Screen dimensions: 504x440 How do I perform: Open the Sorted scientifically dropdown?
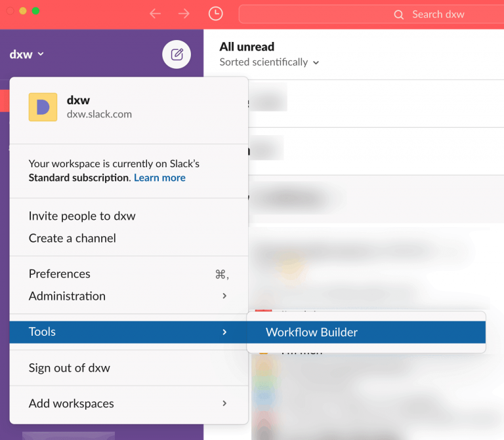click(x=269, y=62)
